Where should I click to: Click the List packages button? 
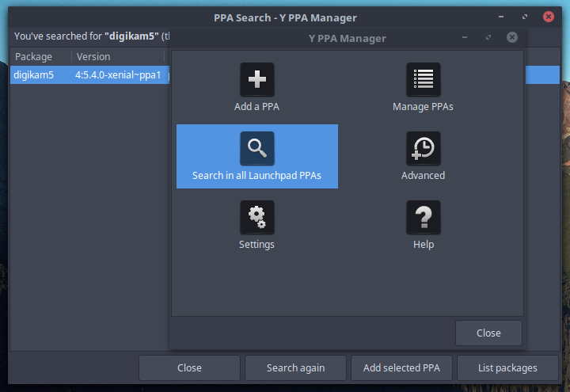click(x=507, y=367)
